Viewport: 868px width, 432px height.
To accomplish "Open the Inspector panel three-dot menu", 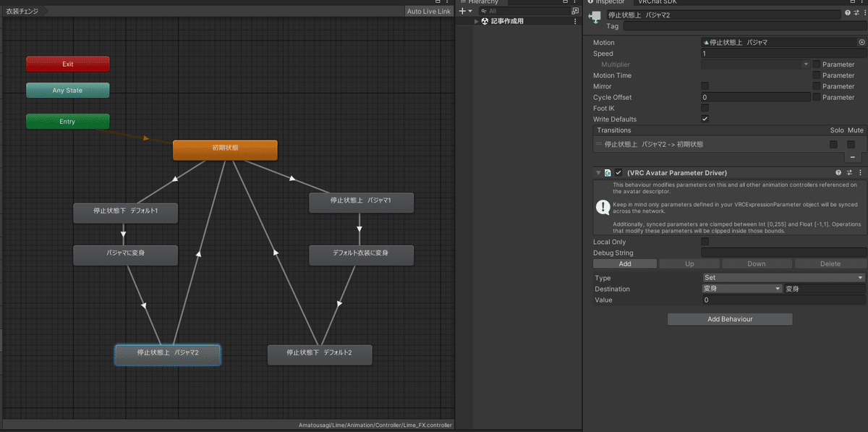I will (x=861, y=2).
